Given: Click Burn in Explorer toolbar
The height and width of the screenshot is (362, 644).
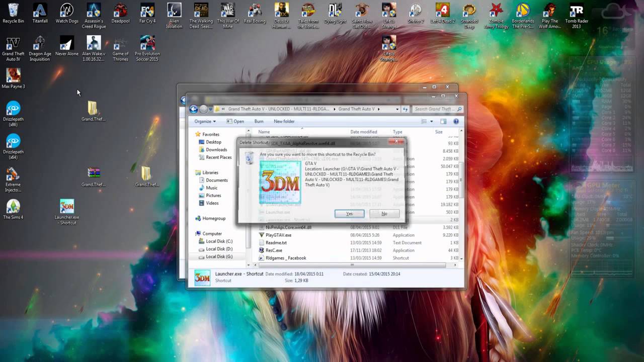Looking at the screenshot, I should [x=259, y=121].
